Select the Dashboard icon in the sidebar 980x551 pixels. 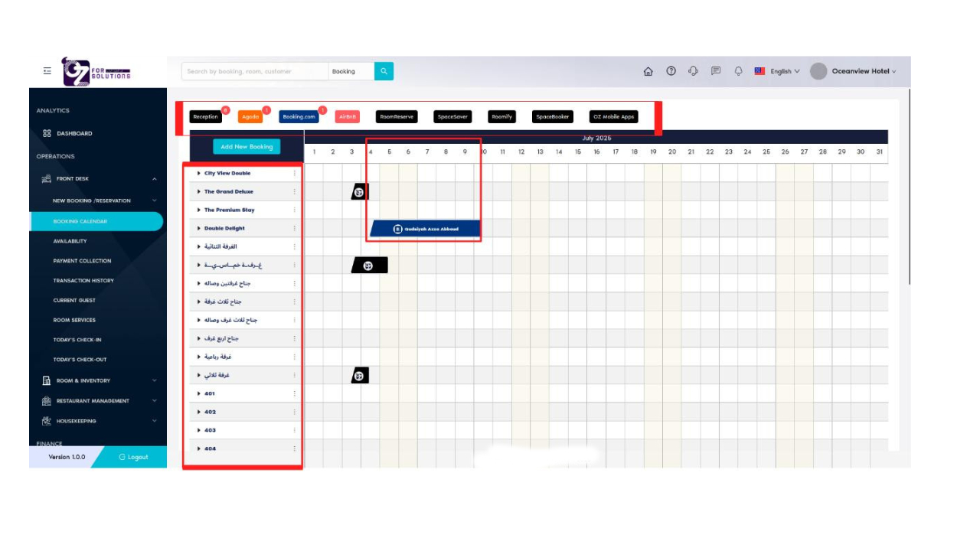click(x=46, y=133)
